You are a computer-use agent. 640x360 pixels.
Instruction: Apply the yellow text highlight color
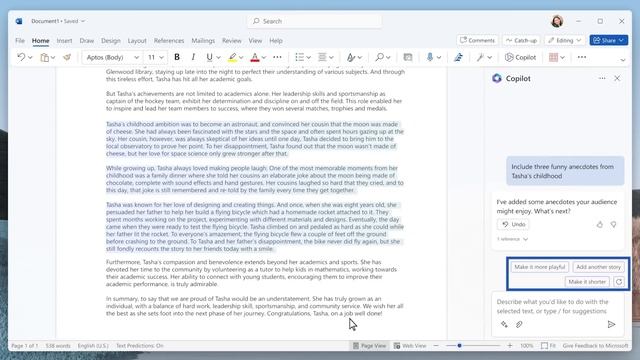pos(232,58)
